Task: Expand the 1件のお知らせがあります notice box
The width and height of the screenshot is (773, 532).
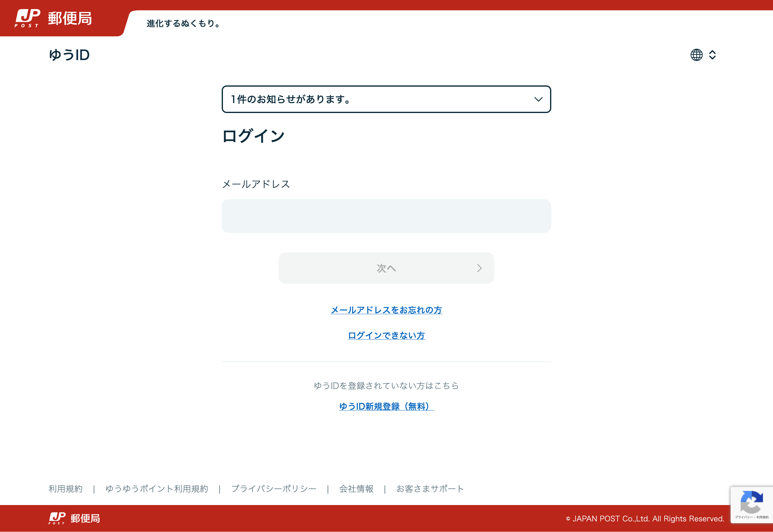Action: click(x=386, y=99)
